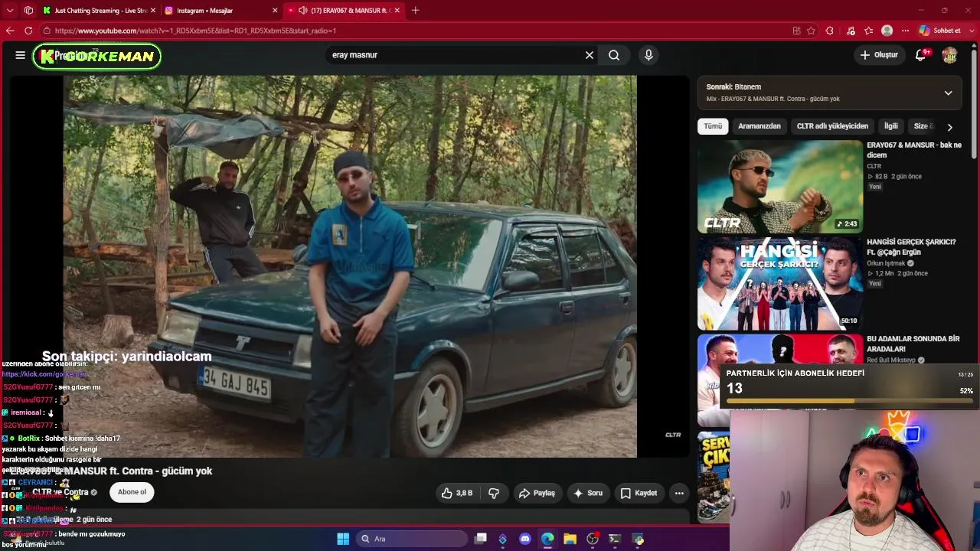Mute the ERAY067 & MANSUR tab audio
Image resolution: width=980 pixels, height=551 pixels.
pyautogui.click(x=303, y=11)
